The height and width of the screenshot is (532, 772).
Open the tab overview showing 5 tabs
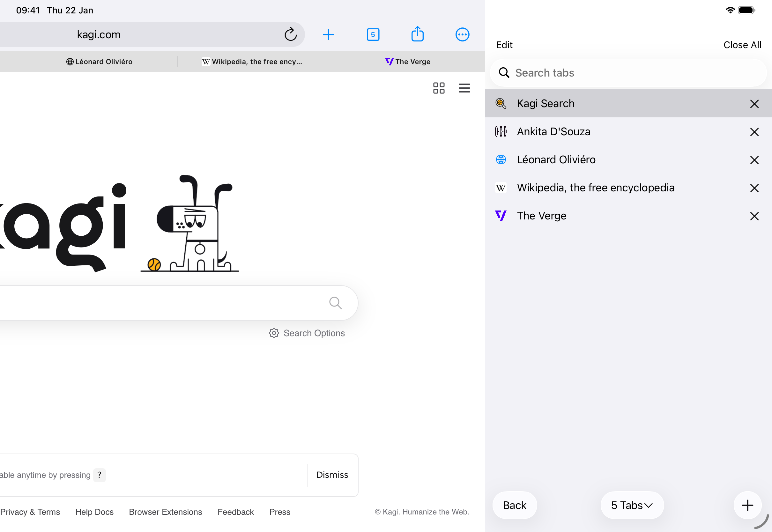[x=373, y=34]
